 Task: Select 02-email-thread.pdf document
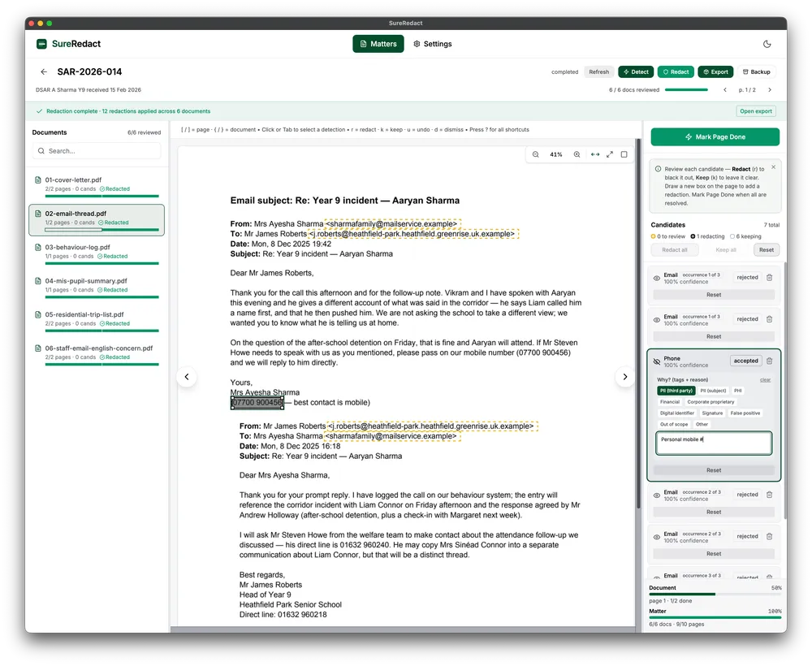(x=97, y=219)
